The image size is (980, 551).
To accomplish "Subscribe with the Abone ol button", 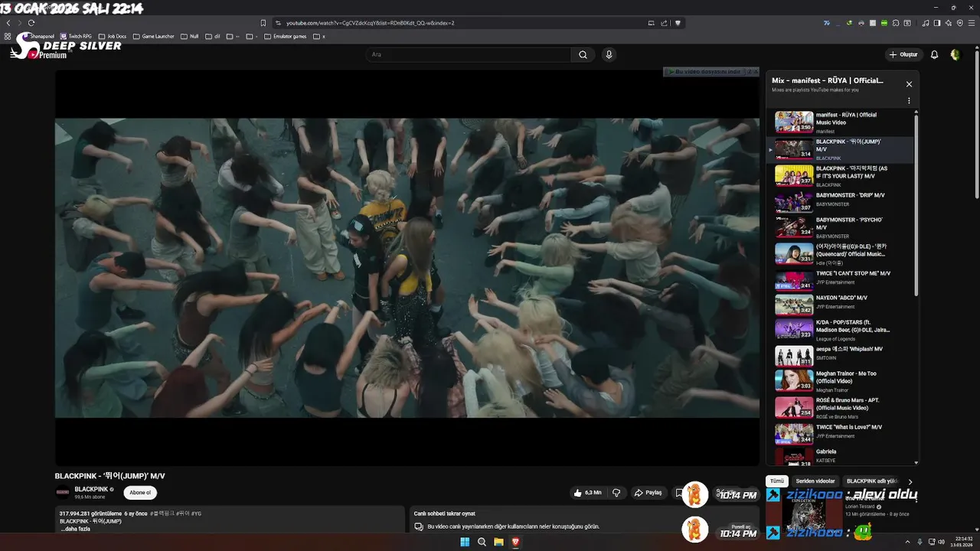I will (140, 493).
